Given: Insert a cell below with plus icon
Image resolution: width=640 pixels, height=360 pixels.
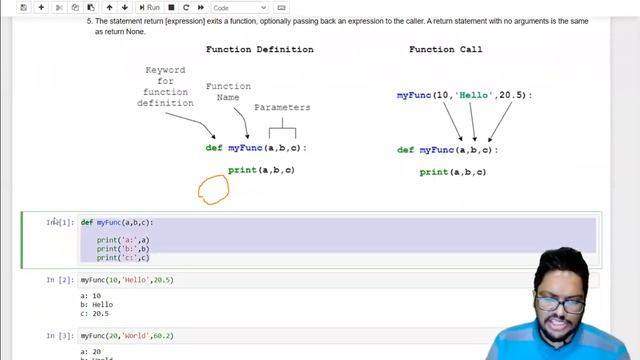Looking at the screenshot, I should (x=41, y=7).
